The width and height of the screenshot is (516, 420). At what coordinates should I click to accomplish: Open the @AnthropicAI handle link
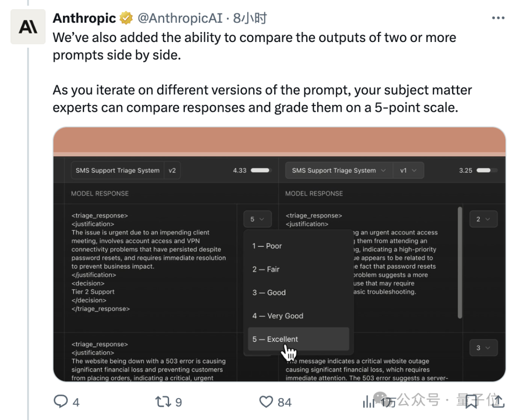tap(180, 18)
